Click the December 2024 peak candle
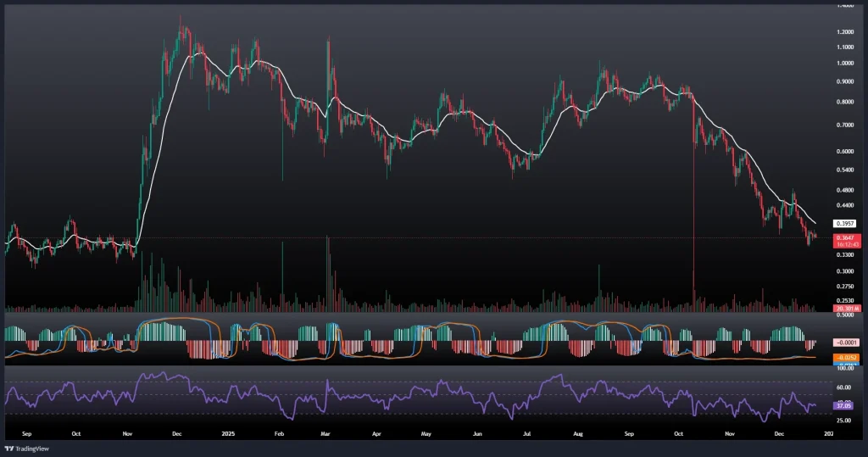 coord(181,21)
